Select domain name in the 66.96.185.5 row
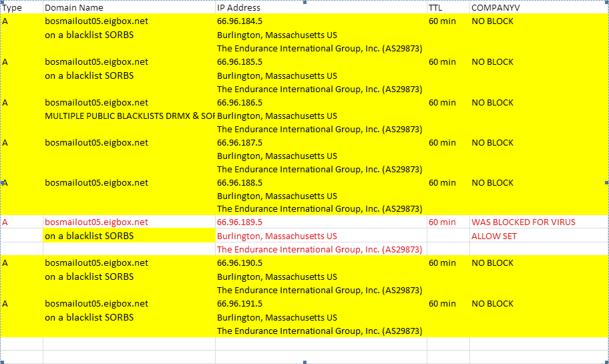Screen dimensions: 609x364 pos(129,61)
